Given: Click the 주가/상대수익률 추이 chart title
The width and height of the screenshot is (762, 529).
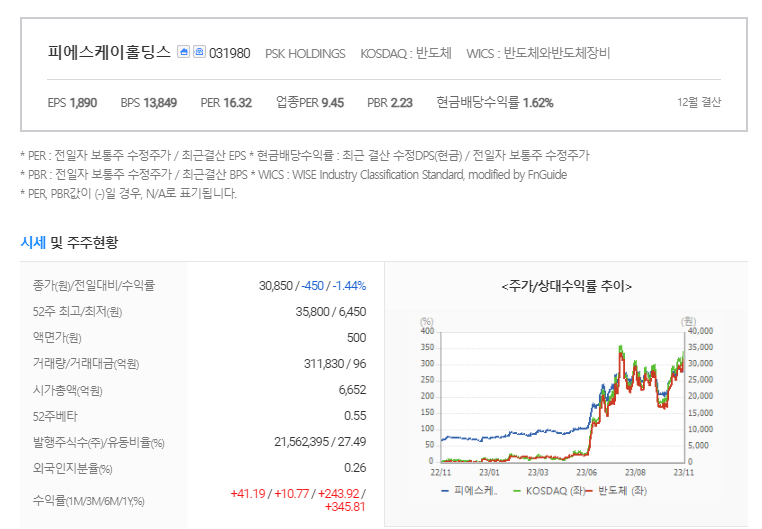Looking at the screenshot, I should [x=567, y=286].
